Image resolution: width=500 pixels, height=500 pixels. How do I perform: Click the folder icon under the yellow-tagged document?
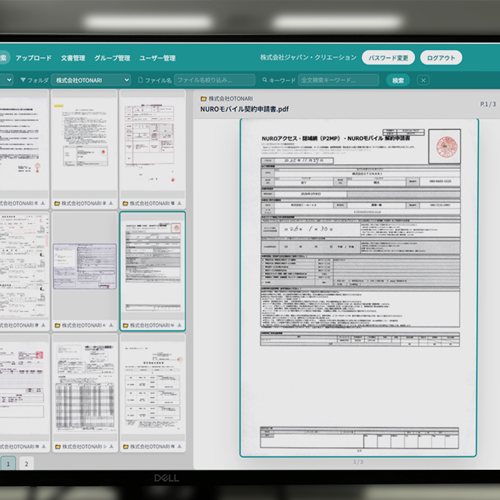(57, 203)
